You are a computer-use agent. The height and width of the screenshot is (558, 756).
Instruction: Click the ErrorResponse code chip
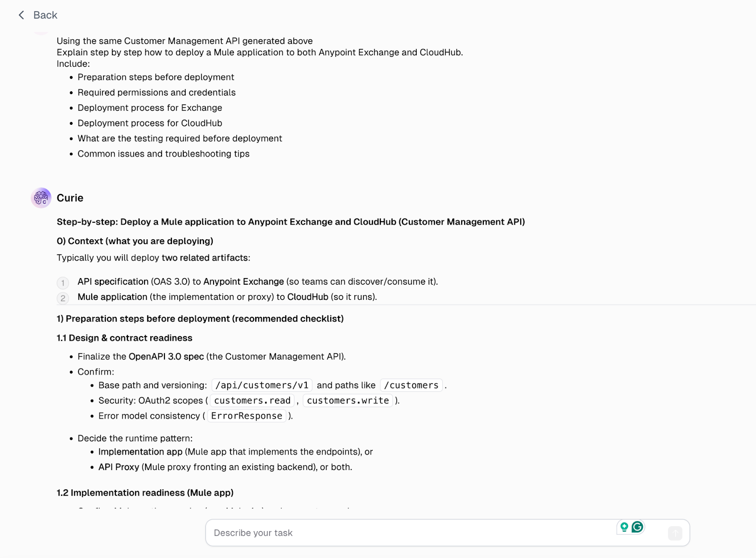tap(246, 416)
